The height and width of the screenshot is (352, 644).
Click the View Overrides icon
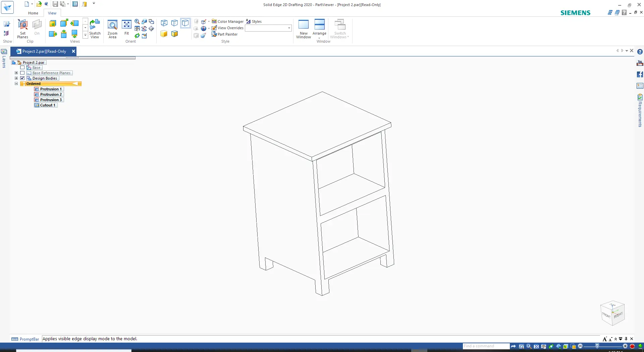214,28
